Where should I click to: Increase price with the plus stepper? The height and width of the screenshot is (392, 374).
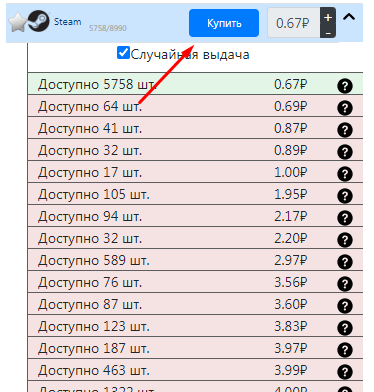coord(328,17)
